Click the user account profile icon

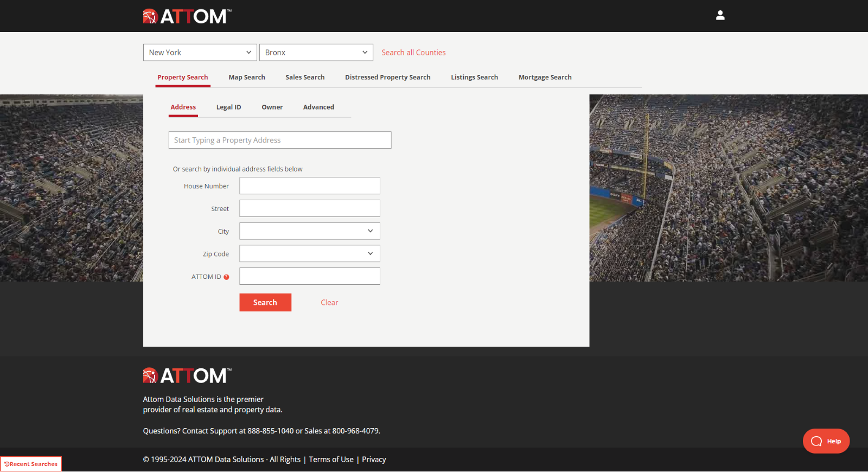720,16
